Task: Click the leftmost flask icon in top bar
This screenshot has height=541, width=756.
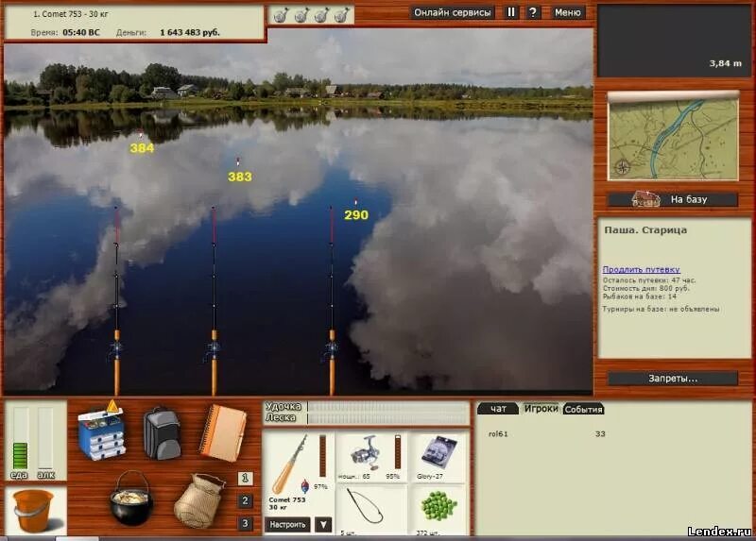Action: click(x=281, y=15)
